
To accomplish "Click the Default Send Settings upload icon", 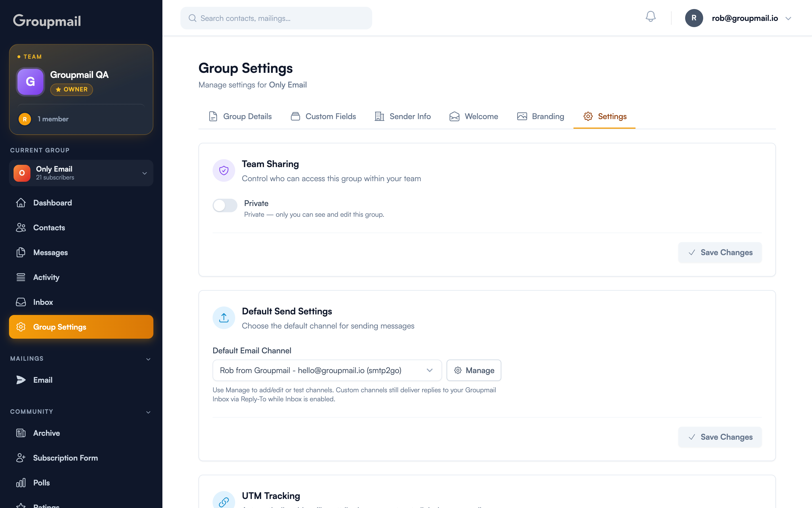I will pyautogui.click(x=224, y=317).
